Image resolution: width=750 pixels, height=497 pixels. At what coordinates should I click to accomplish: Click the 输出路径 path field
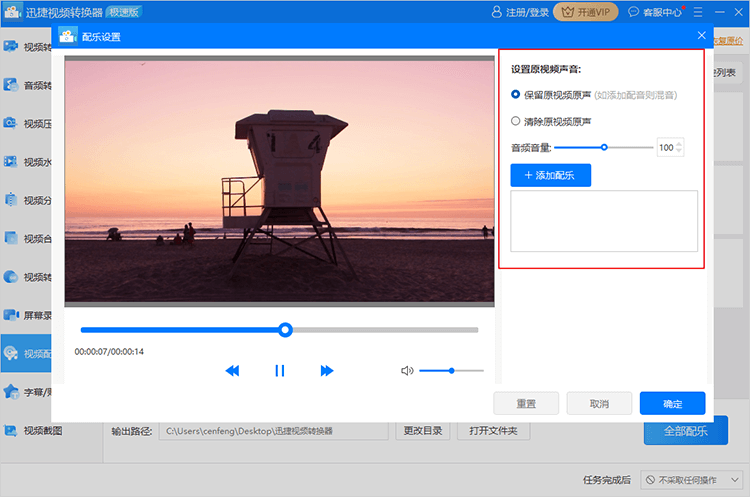[x=274, y=431]
